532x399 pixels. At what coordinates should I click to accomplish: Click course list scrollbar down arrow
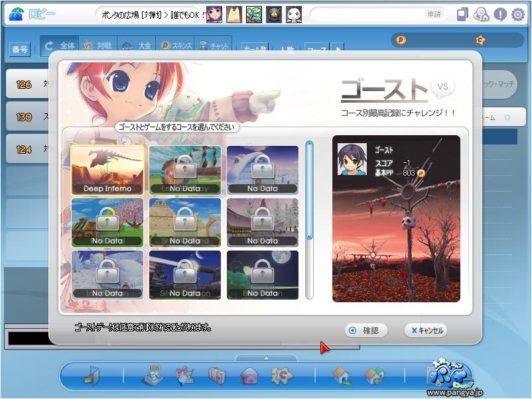(x=309, y=236)
